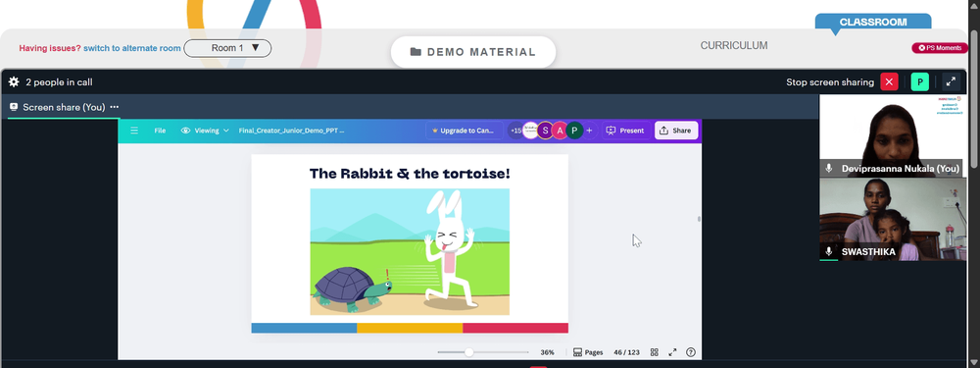Open the DEMO MATERIAL tab
The image size is (980, 368).
point(473,52)
